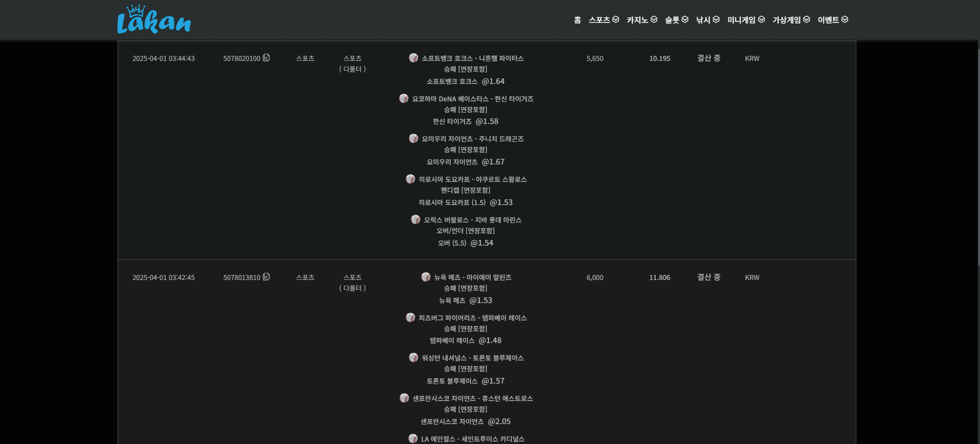Viewport: 980px width, 444px height.
Task: Expand the 카지노 dropdown chevron
Action: (654, 20)
